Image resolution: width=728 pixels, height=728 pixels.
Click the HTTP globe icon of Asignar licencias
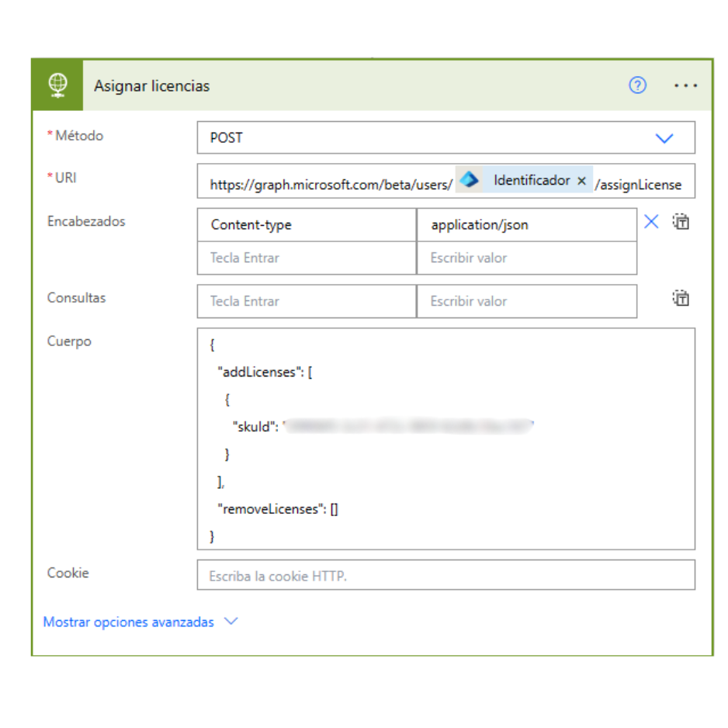(x=57, y=85)
